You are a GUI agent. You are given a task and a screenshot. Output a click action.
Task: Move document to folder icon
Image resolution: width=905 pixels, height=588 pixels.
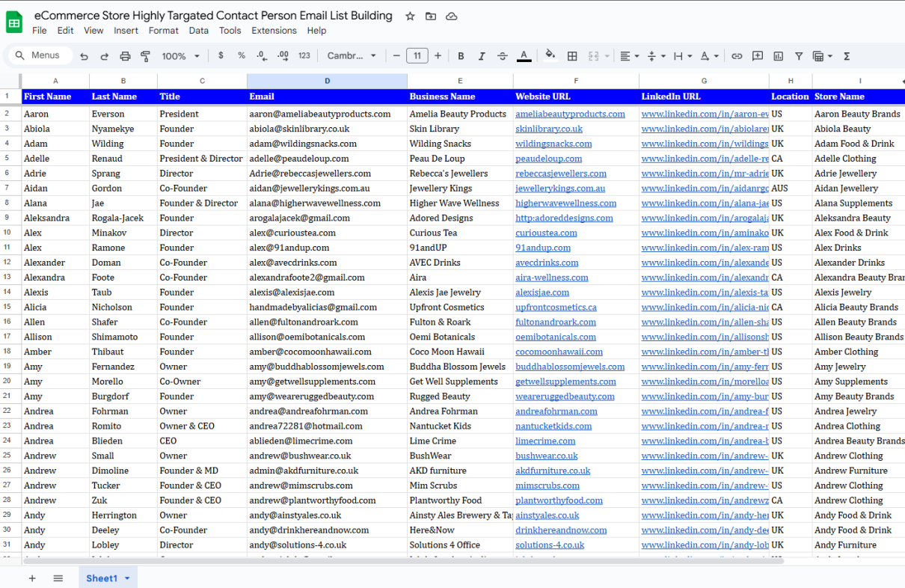[x=431, y=16]
